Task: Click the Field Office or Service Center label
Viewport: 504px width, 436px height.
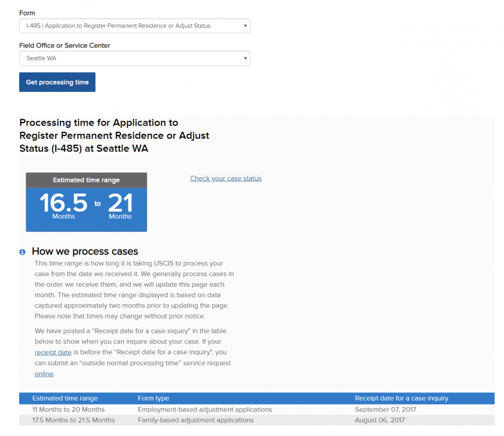Action: pos(65,45)
